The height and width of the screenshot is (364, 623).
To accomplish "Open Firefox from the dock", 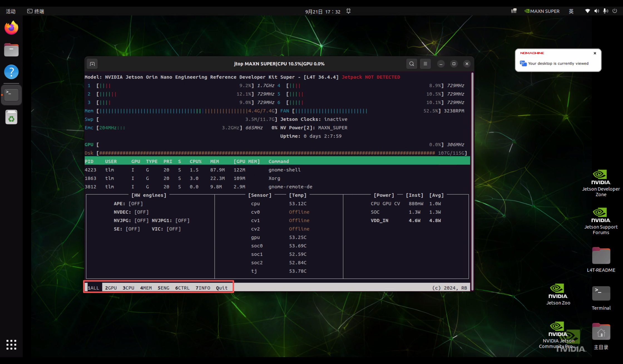I will [x=11, y=28].
